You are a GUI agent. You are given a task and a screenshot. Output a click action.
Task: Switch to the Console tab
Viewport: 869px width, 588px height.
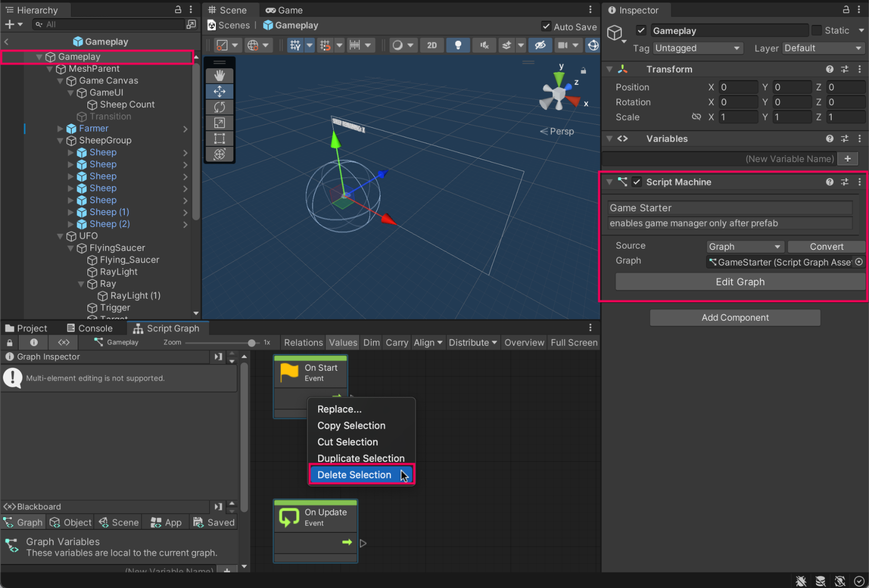(90, 328)
